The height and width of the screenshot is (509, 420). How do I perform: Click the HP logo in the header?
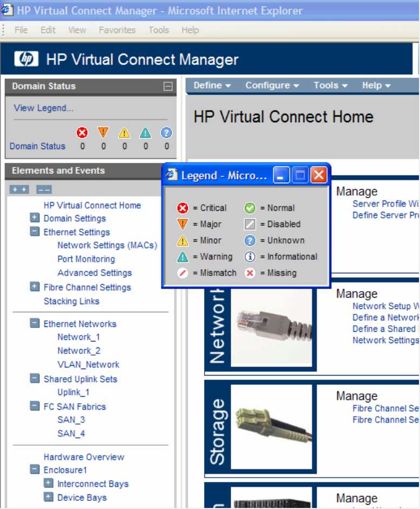[x=26, y=59]
